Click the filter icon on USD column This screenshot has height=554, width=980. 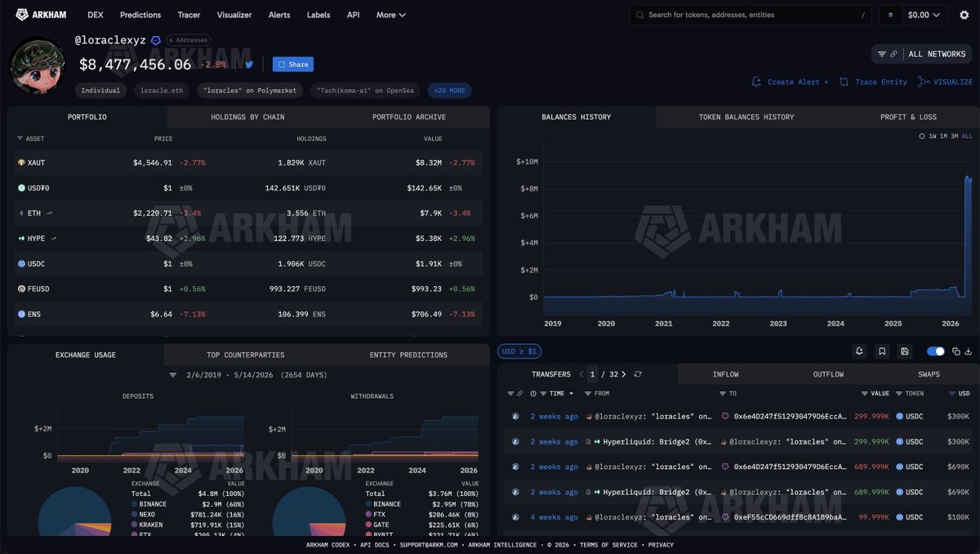[953, 394]
